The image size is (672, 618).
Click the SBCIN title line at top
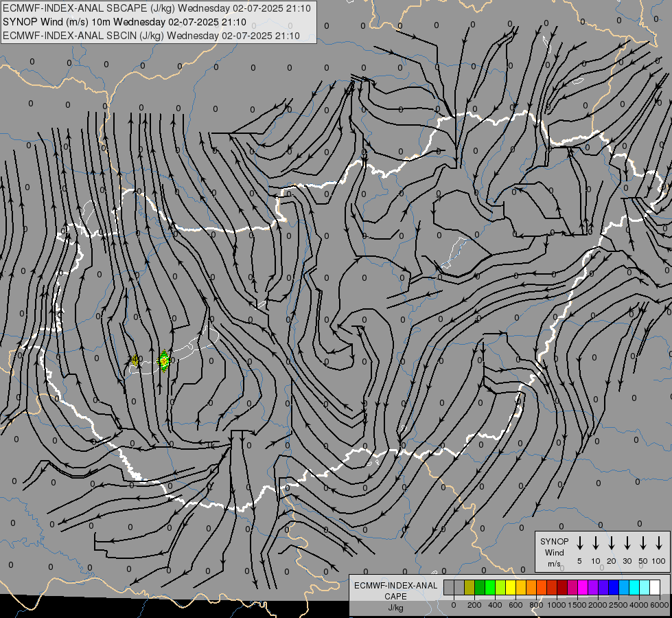(151, 36)
